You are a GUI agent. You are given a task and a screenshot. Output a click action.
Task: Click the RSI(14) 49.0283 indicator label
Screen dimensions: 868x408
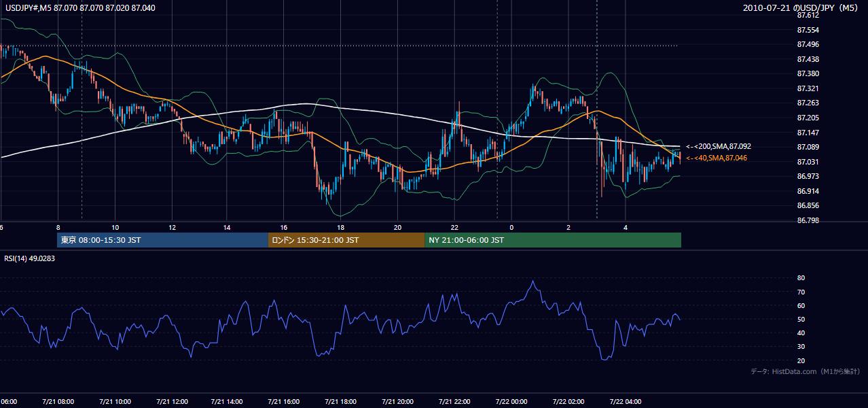point(30,258)
